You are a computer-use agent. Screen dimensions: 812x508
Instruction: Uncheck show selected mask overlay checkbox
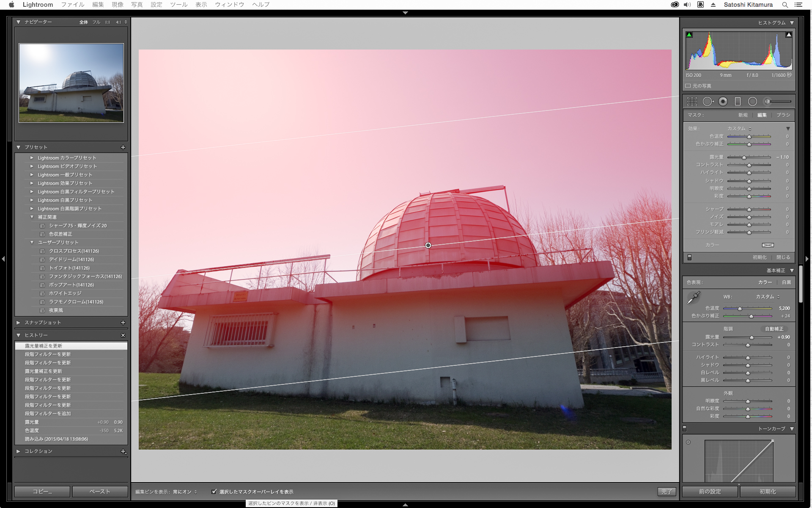point(214,491)
